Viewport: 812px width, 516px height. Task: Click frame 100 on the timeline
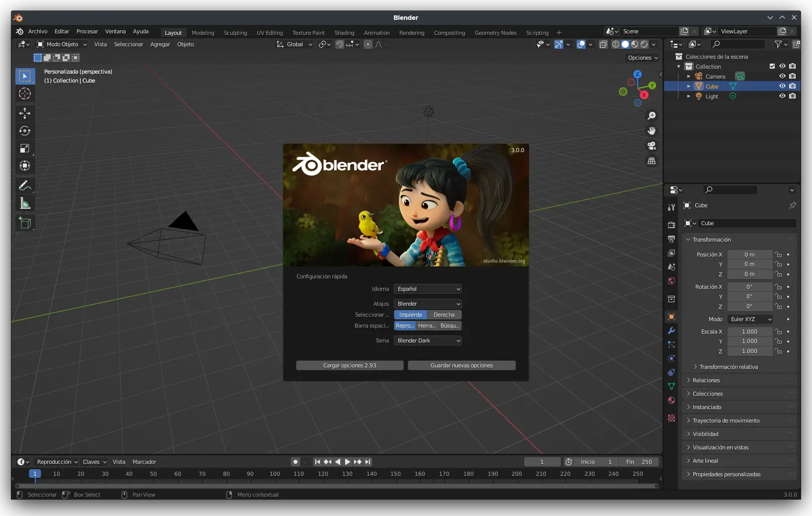point(275,474)
